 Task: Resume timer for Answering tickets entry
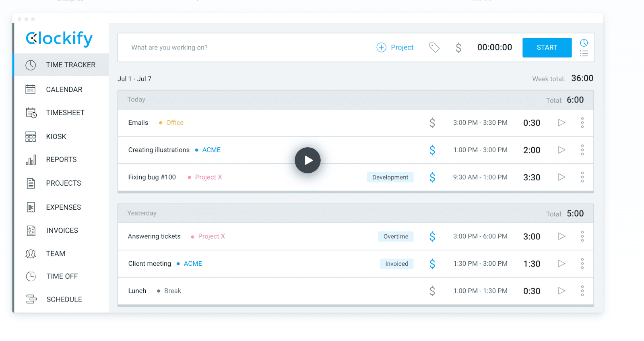tap(561, 236)
